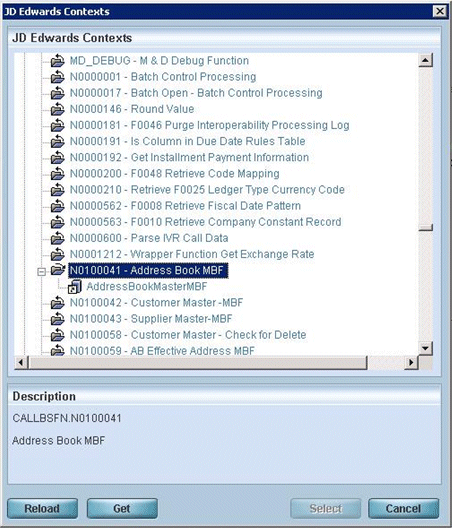Screen dimensions: 452x528
Task: Select N0000563 F0010 Retrieve Company Constant Record
Action: (x=205, y=222)
